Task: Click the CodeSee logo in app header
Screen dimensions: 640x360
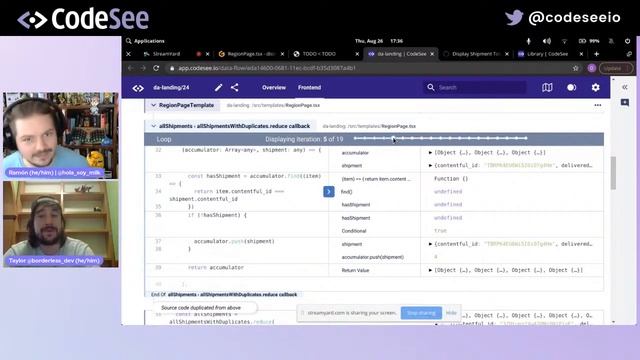Action: coord(138,88)
